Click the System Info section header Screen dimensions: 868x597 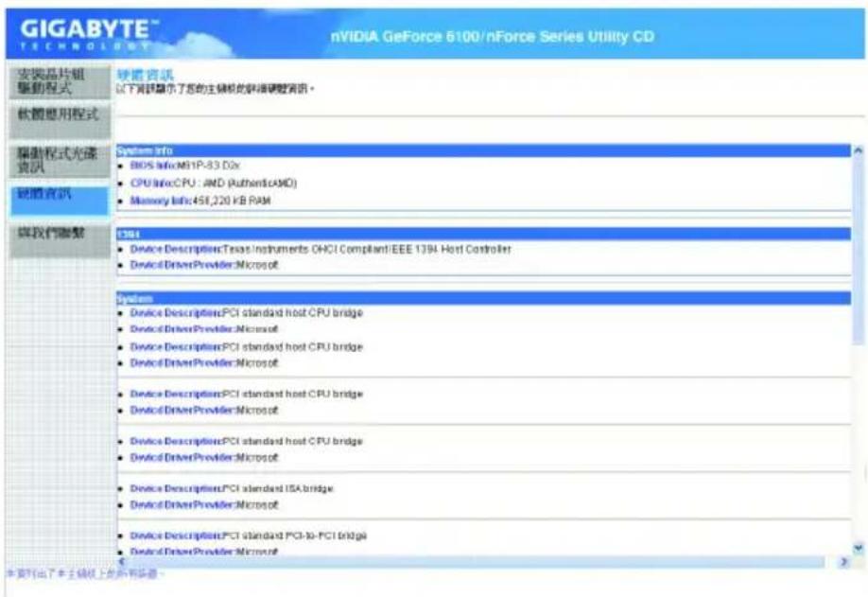483,150
